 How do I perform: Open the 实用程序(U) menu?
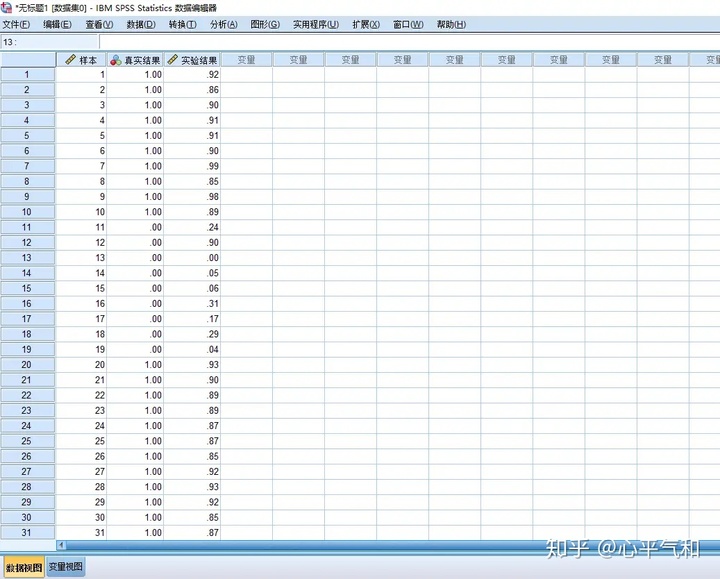(316, 24)
